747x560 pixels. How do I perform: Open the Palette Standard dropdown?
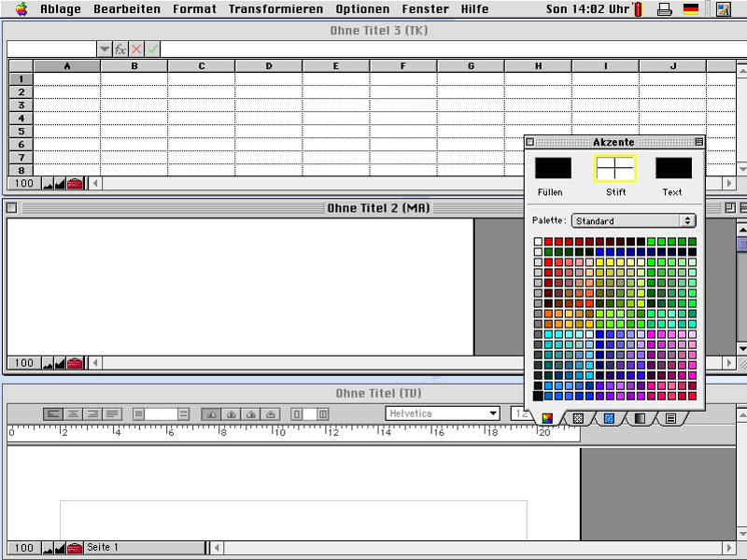coord(633,221)
